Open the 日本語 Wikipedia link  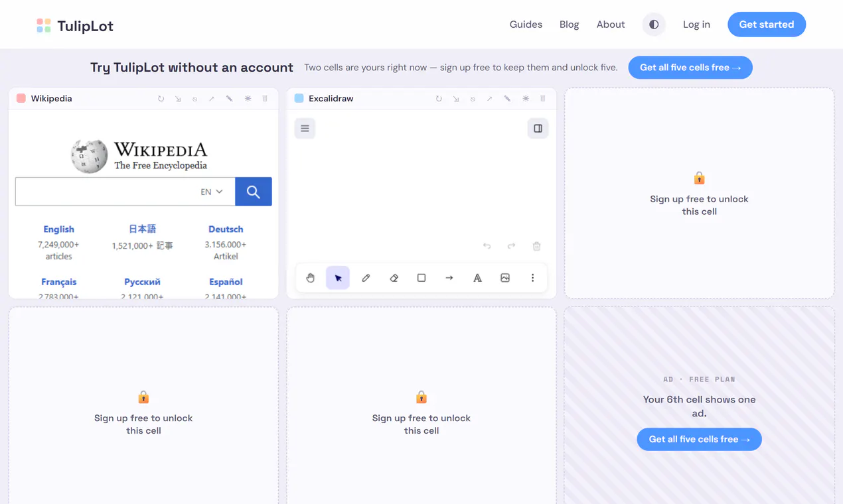[142, 229]
